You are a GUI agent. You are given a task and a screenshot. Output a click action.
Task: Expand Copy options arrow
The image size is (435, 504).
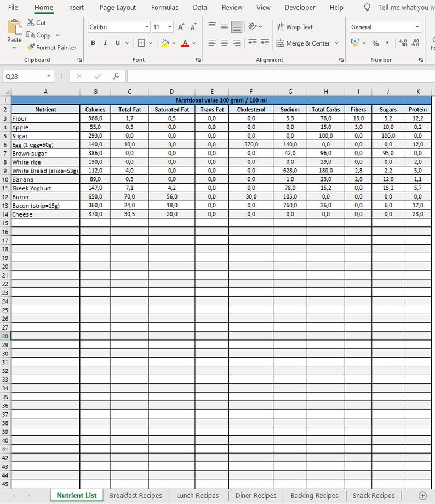58,35
